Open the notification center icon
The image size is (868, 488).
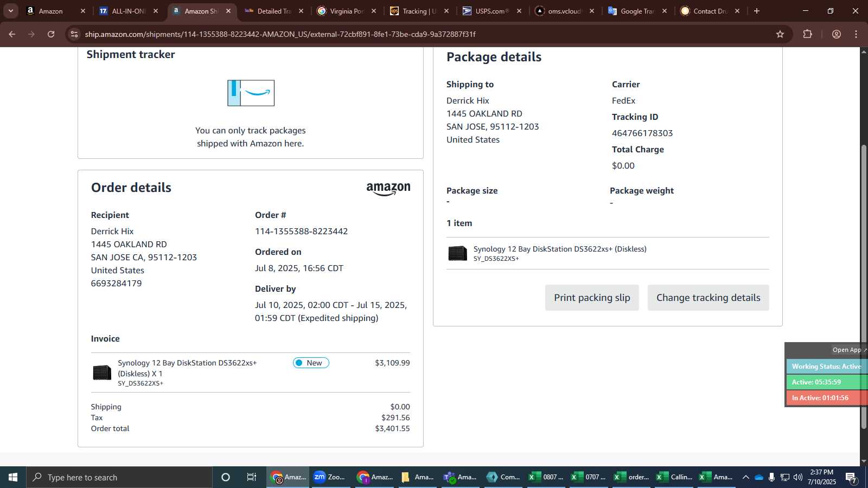(x=851, y=478)
